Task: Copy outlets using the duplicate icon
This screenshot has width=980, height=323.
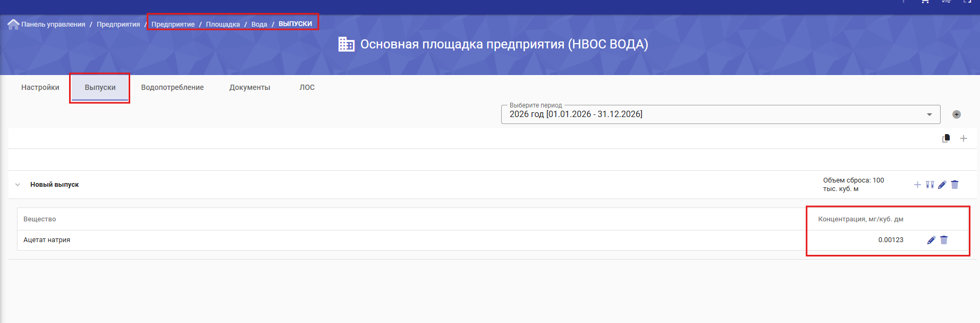Action: [x=946, y=138]
